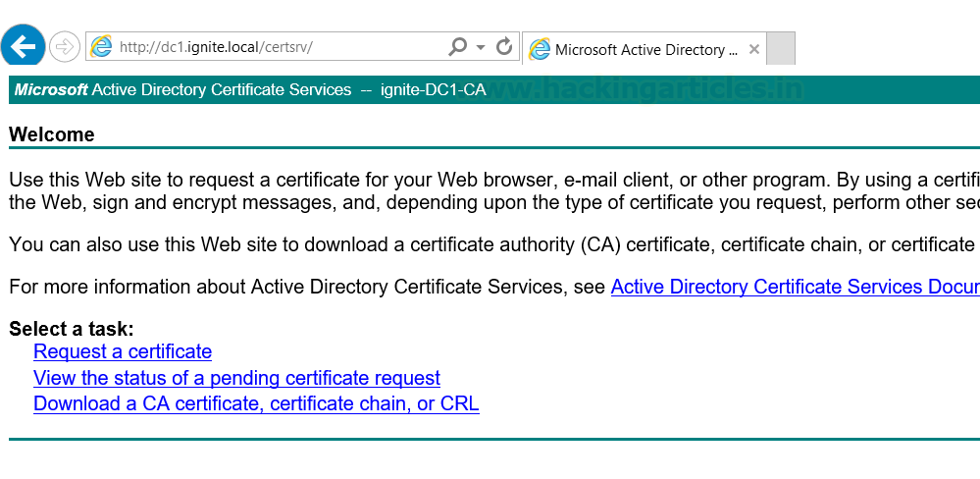Open View the status of a pending certificate request
Image resolution: width=980 pixels, height=479 pixels.
coord(236,378)
